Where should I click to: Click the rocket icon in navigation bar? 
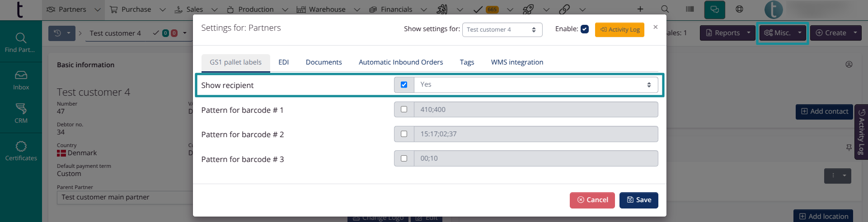(x=528, y=9)
